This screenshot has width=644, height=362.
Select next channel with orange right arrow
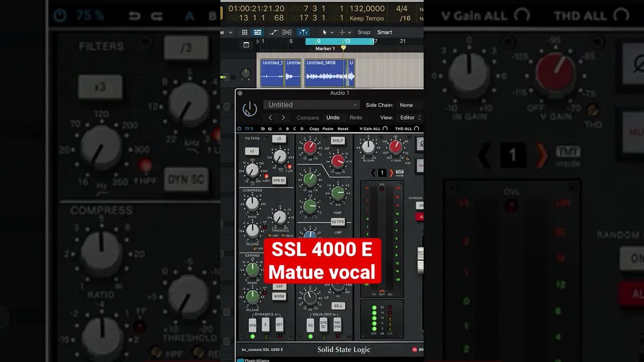coord(391,173)
